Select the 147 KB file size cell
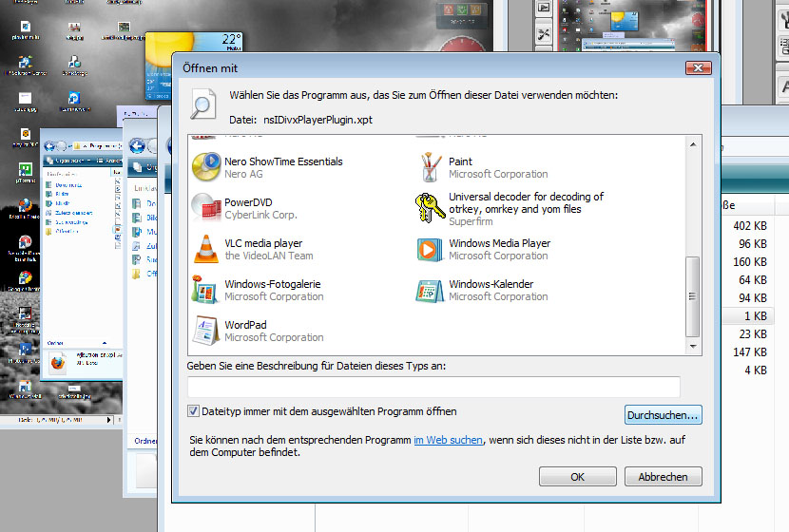This screenshot has height=532, width=789. click(x=750, y=352)
